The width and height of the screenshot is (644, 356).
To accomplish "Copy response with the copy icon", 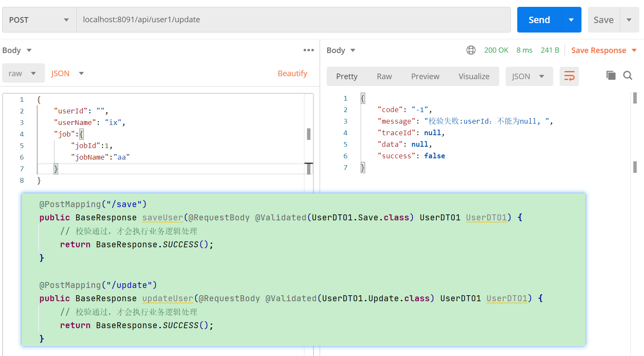I will tap(611, 75).
